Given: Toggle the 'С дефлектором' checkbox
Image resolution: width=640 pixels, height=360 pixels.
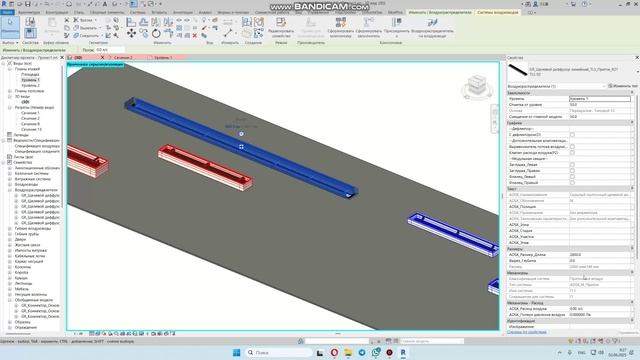Looking at the screenshot, I should point(572,135).
